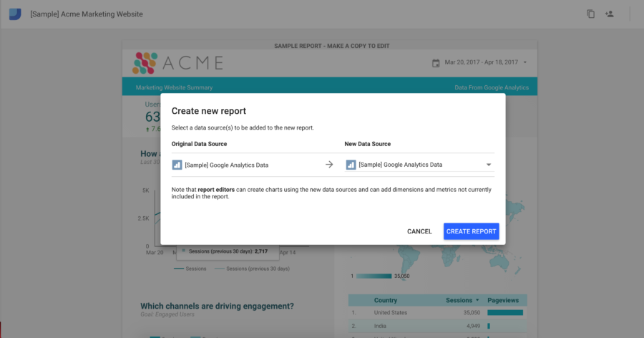Screen dimensions: 644x338
Task: Click United States pageviews bar
Action: 505,312
